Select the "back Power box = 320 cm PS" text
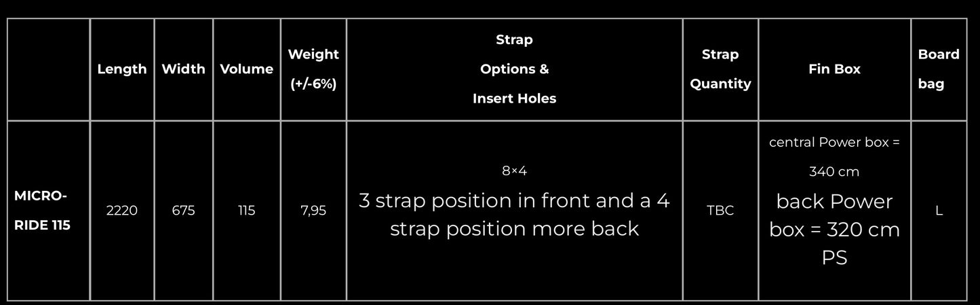 point(834,230)
